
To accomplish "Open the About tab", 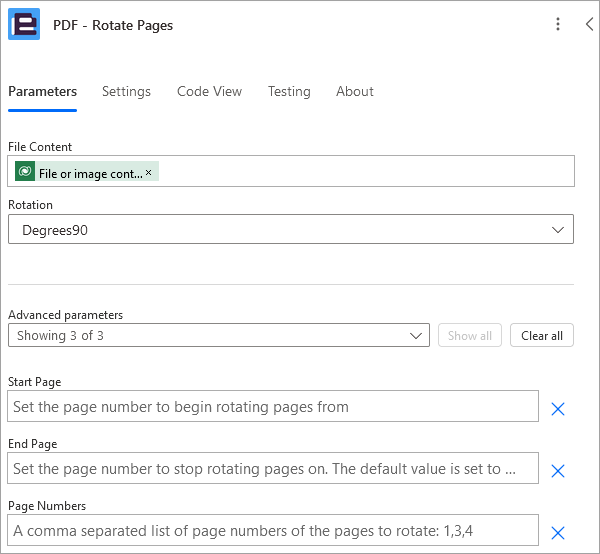I will (355, 91).
